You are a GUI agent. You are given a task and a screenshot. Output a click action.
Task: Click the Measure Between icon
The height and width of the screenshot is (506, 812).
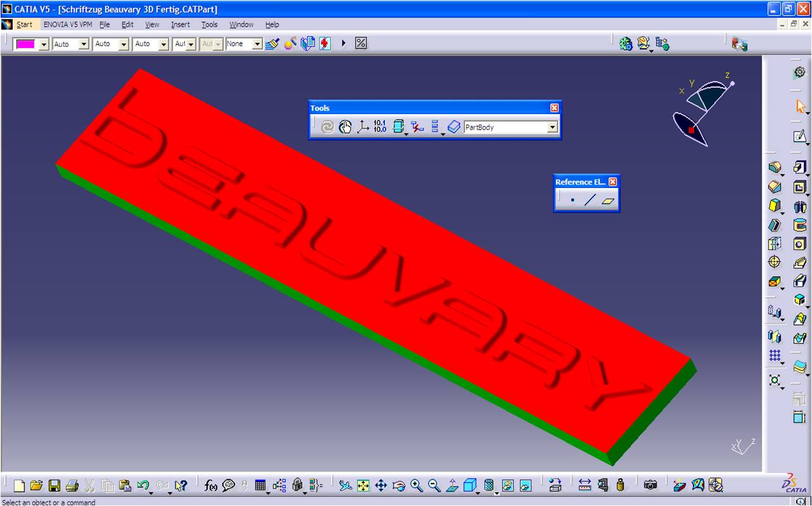[x=585, y=486]
